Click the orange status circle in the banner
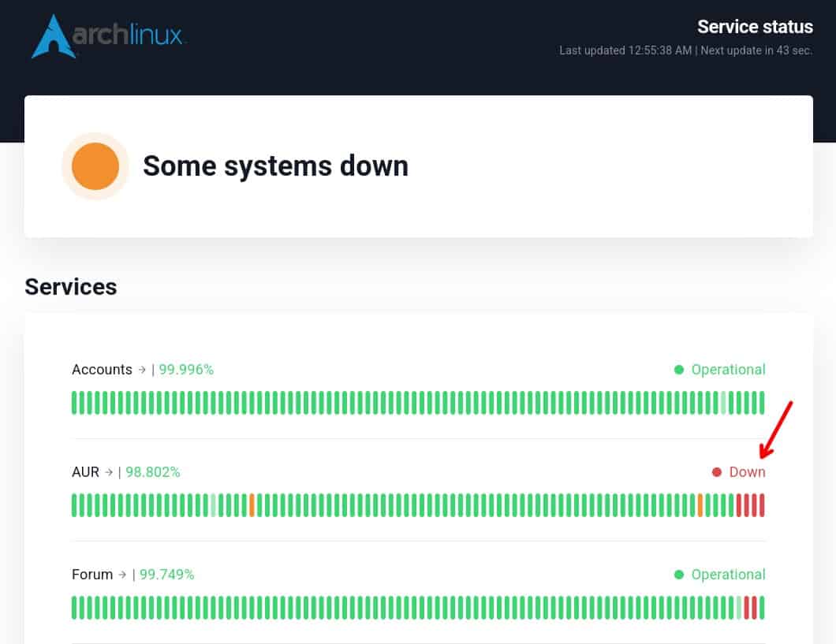The width and height of the screenshot is (836, 644). click(95, 166)
